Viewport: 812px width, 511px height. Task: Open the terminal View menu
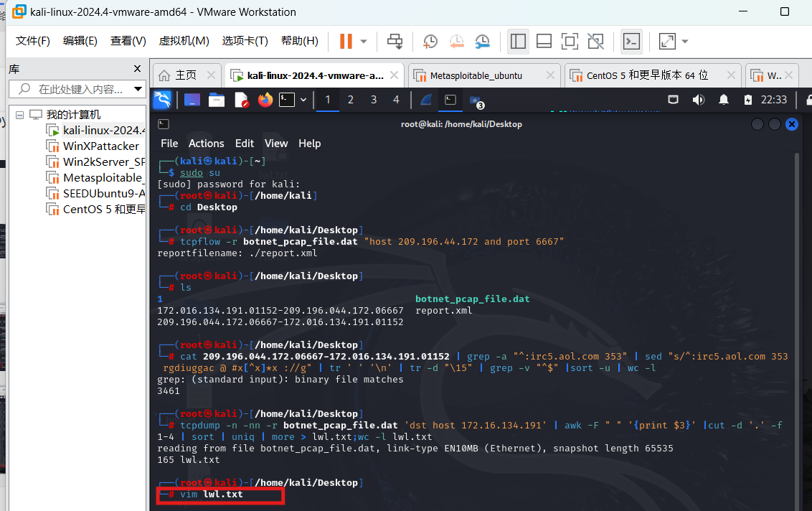pos(276,144)
